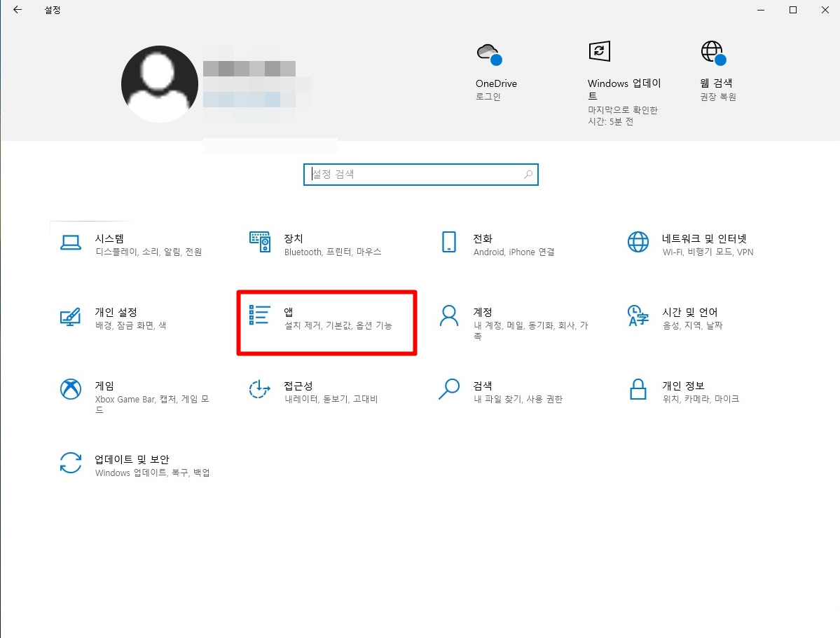Open 업데이트 및 보안 sync arrows icon
This screenshot has height=638, width=840.
point(71,463)
